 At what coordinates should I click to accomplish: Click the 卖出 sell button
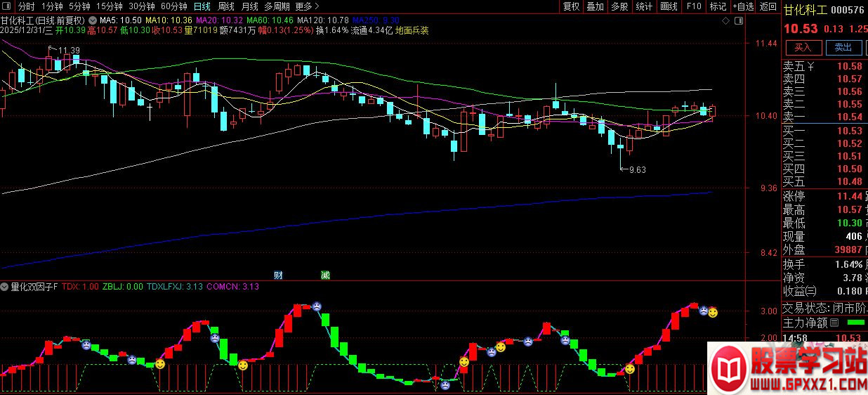coord(843,47)
